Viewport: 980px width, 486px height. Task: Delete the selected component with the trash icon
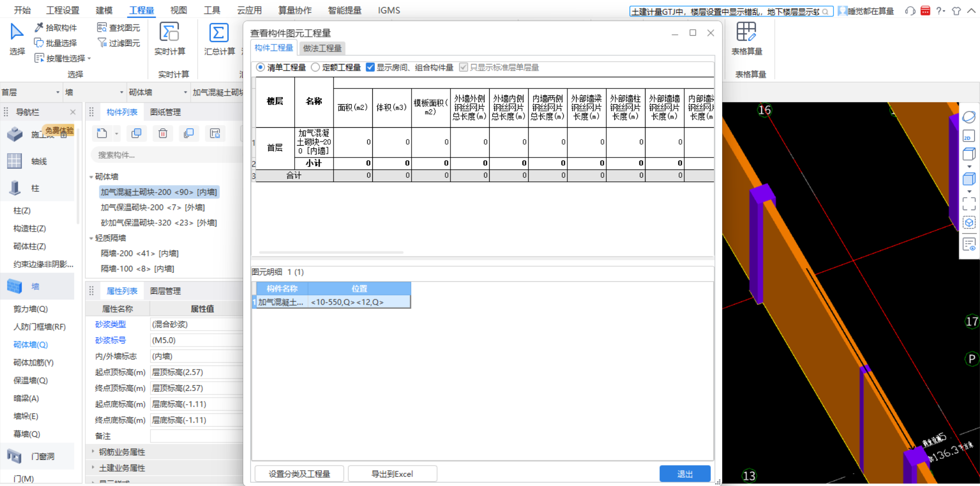[x=163, y=133]
